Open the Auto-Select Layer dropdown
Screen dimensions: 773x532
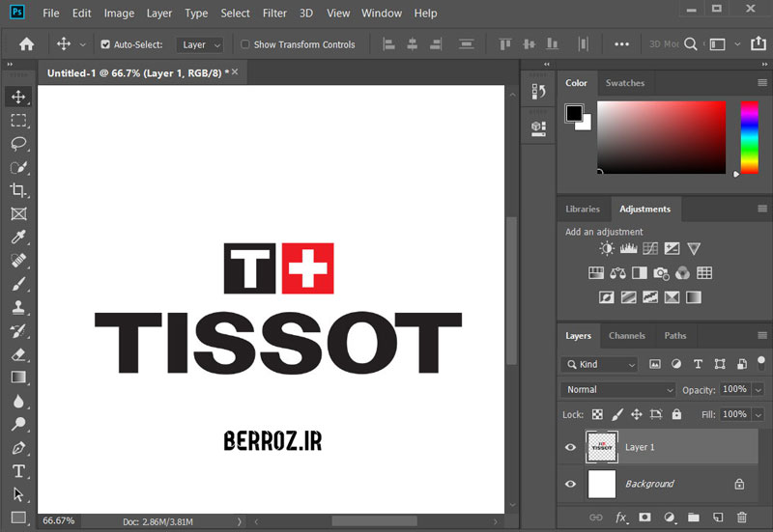point(200,44)
